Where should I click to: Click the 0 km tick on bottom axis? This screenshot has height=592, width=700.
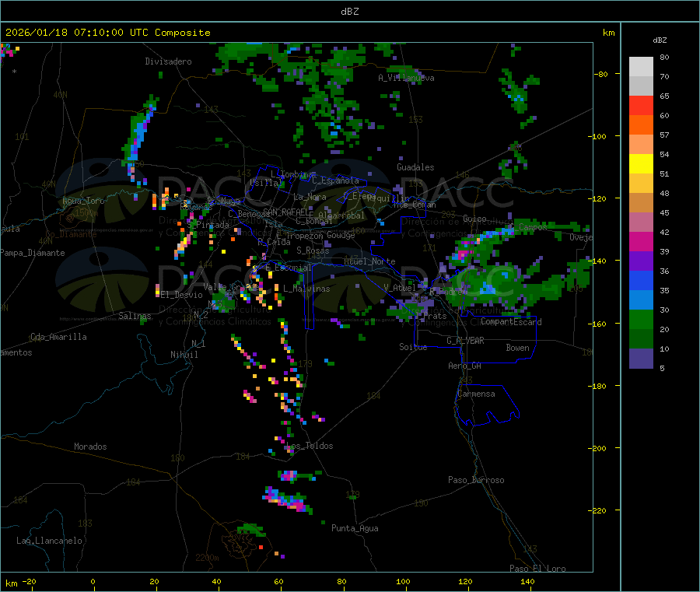click(93, 581)
